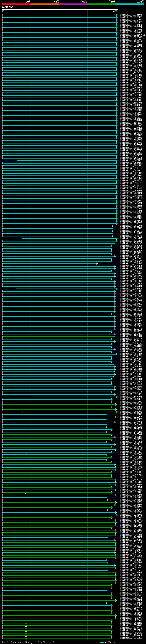
Task: Open hit UniRef100_Q38854
Action: pos(131,15)
